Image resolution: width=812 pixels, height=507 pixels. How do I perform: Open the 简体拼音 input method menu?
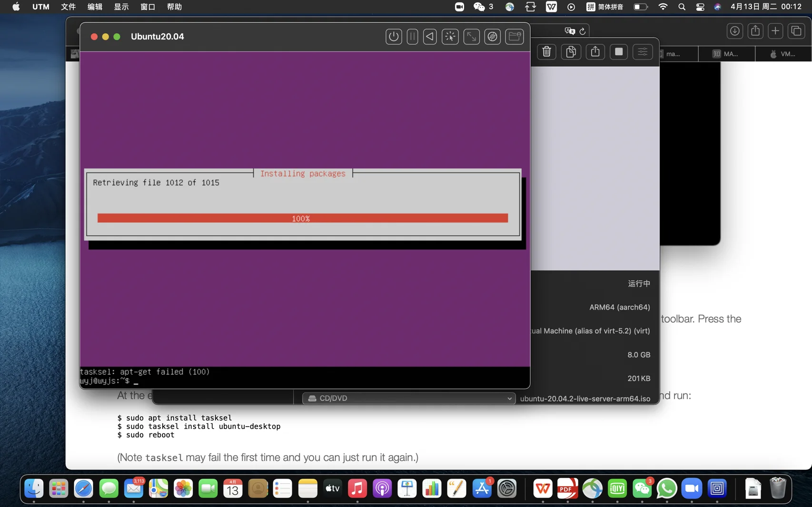(x=604, y=7)
